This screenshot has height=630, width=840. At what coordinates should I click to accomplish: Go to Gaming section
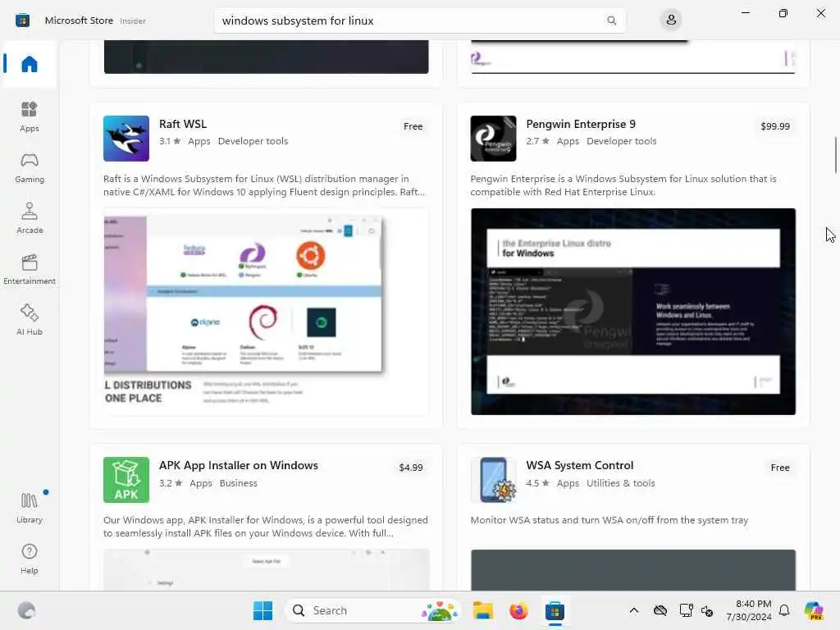pos(30,167)
